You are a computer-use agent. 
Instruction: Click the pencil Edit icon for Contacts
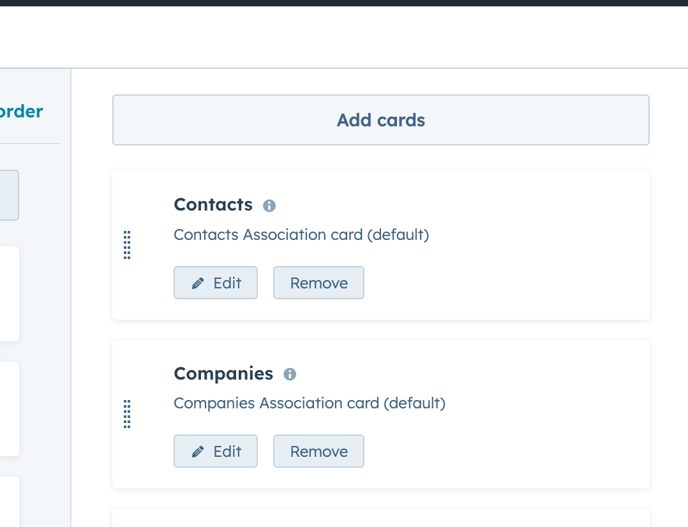pos(198,284)
